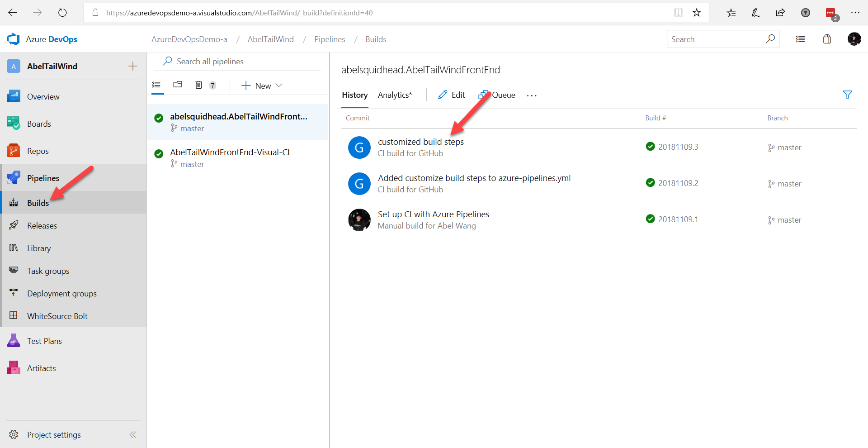
Task: Select AbelTailWindFrontEnd-Visual-CI pipeline
Action: point(237,158)
